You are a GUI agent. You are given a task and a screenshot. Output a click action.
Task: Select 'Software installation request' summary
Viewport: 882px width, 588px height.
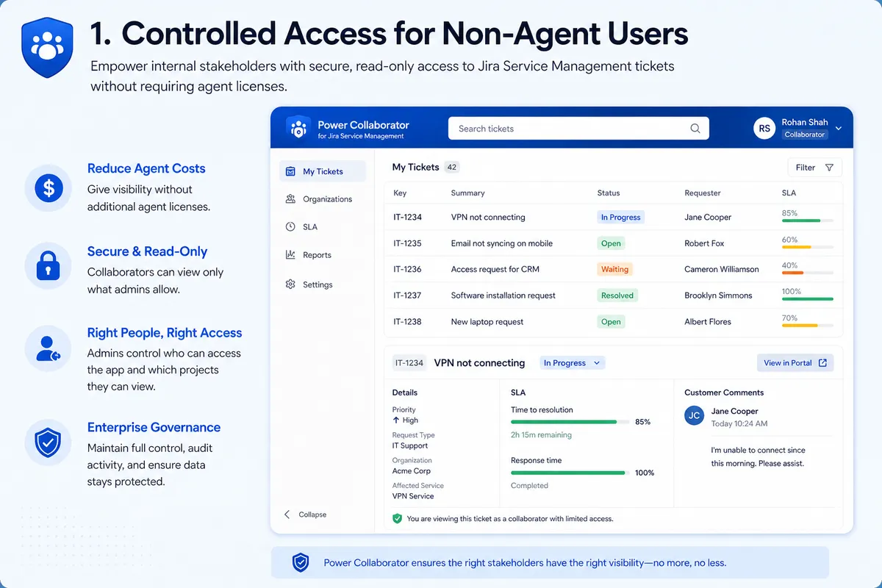503,295
